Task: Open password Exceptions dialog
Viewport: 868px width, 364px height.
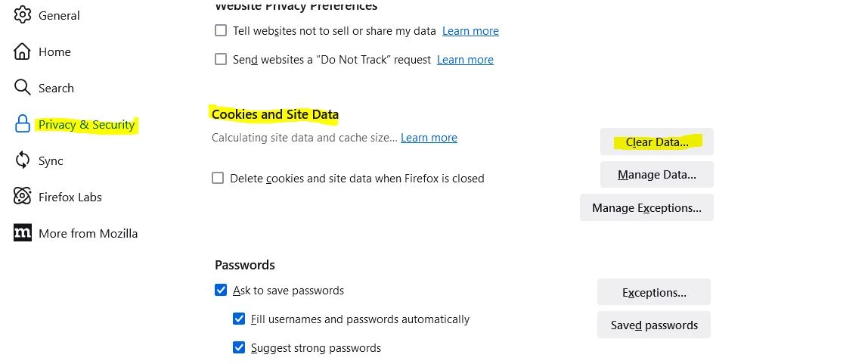Action: tap(654, 292)
